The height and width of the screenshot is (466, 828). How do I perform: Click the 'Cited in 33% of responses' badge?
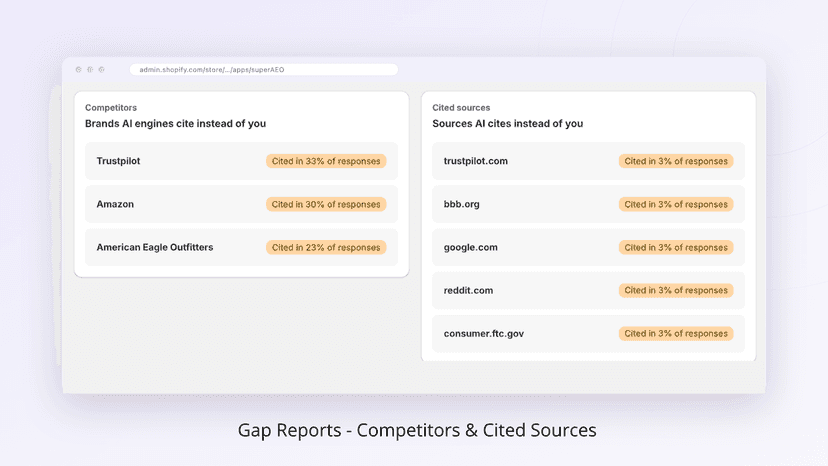[x=326, y=161]
